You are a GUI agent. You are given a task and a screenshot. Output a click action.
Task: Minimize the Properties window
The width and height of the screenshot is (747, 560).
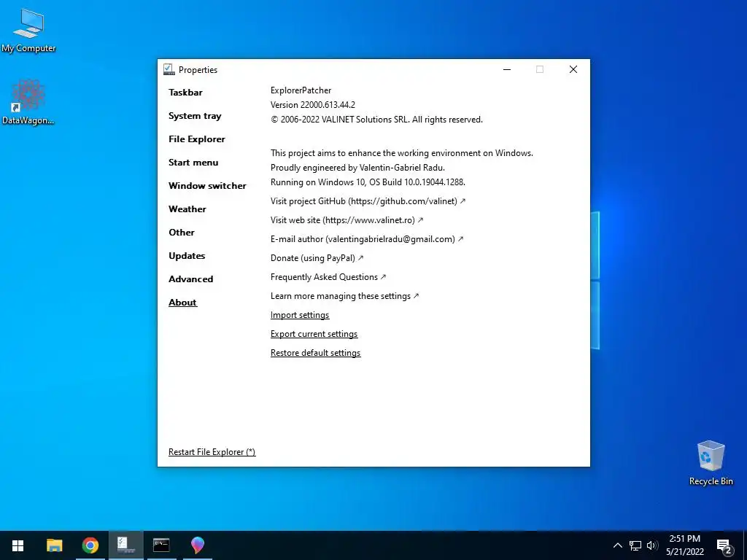pyautogui.click(x=507, y=69)
